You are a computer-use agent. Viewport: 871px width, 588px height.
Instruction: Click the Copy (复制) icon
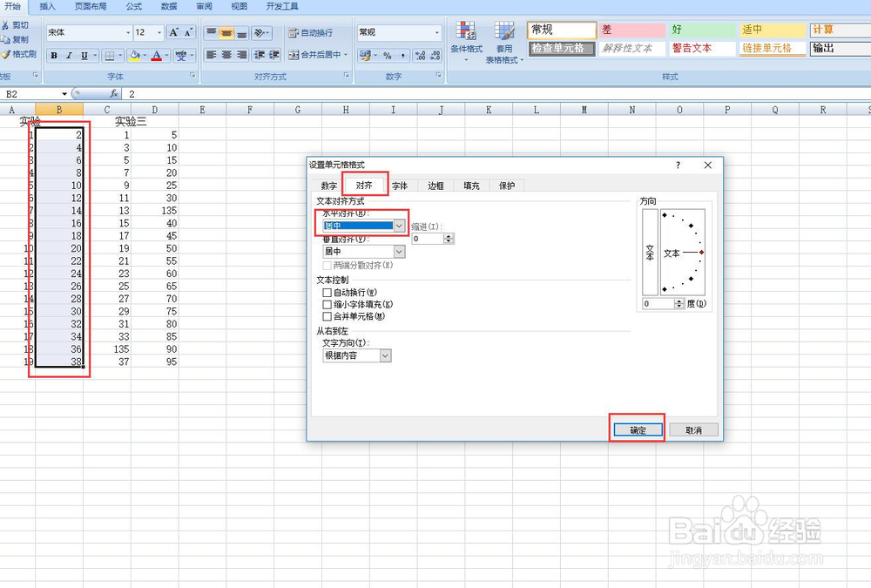click(5, 39)
